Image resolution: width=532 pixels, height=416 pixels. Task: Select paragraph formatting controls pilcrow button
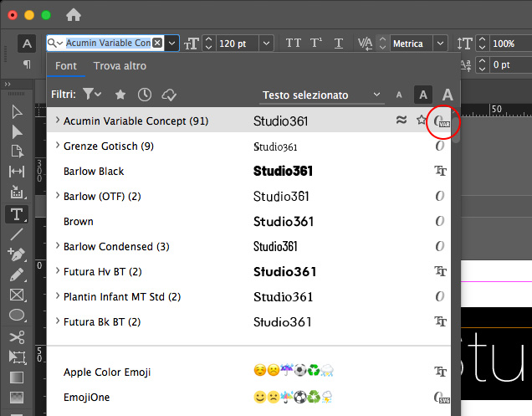pos(27,64)
